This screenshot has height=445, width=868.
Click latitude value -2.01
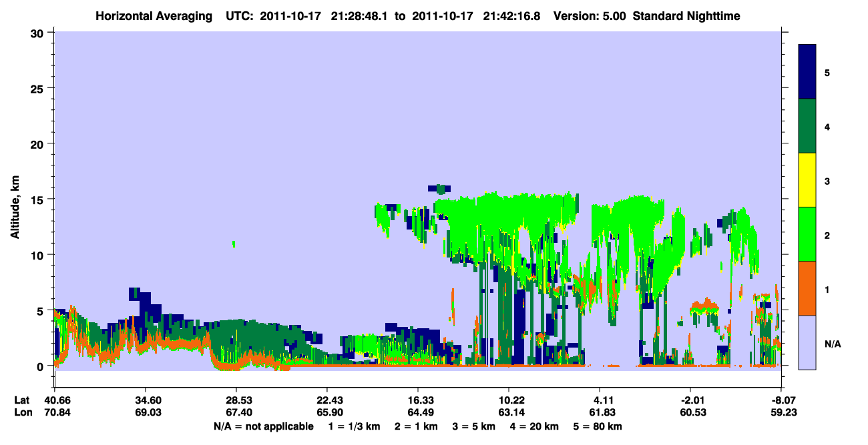pos(690,400)
